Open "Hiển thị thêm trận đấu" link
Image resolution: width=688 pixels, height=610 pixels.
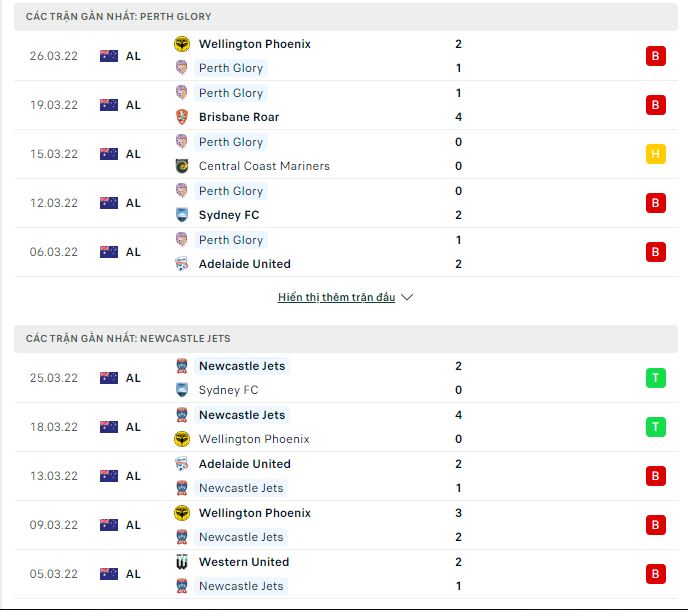[336, 297]
